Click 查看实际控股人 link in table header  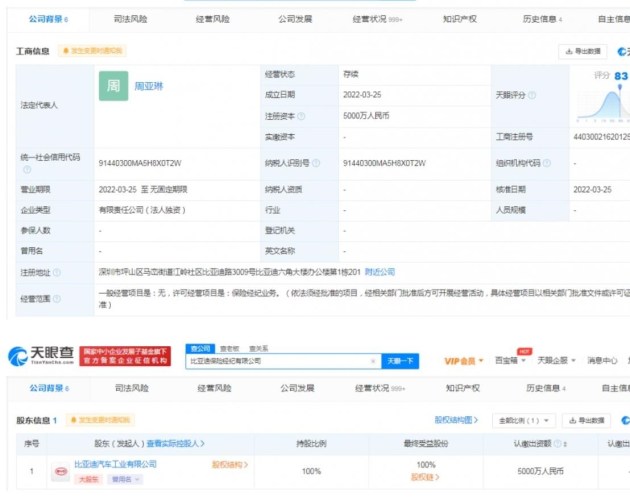pos(176,443)
